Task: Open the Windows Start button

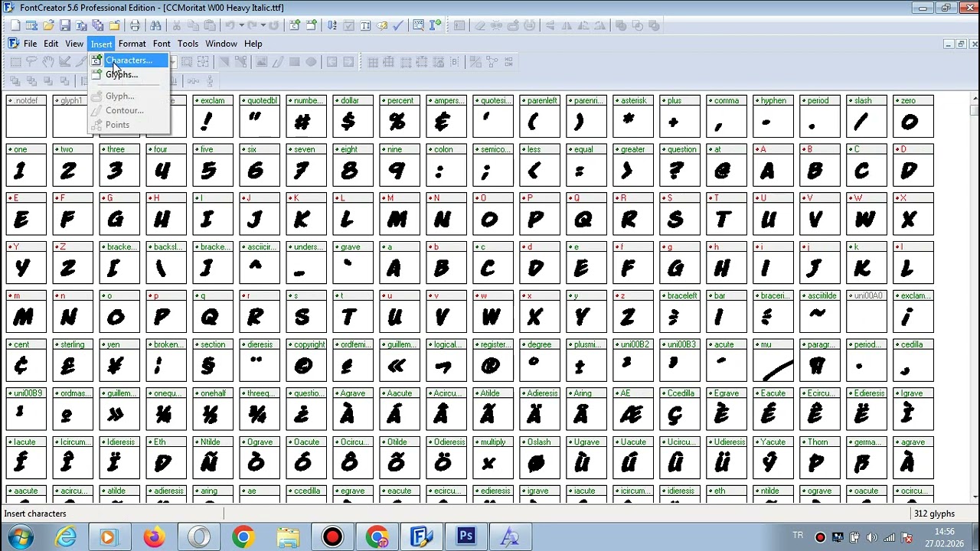Action: 19,536
